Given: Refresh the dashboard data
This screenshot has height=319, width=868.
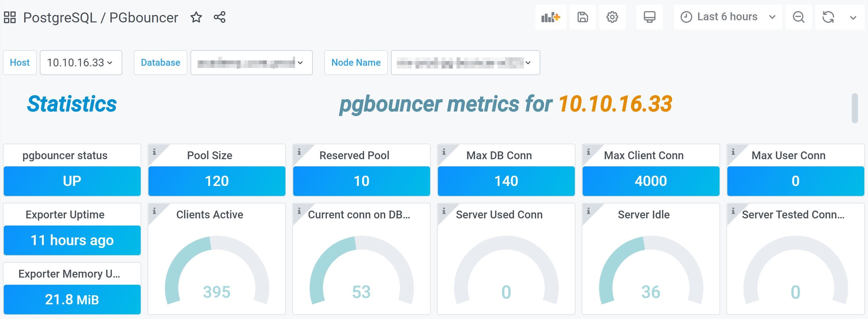Looking at the screenshot, I should pos(828,17).
